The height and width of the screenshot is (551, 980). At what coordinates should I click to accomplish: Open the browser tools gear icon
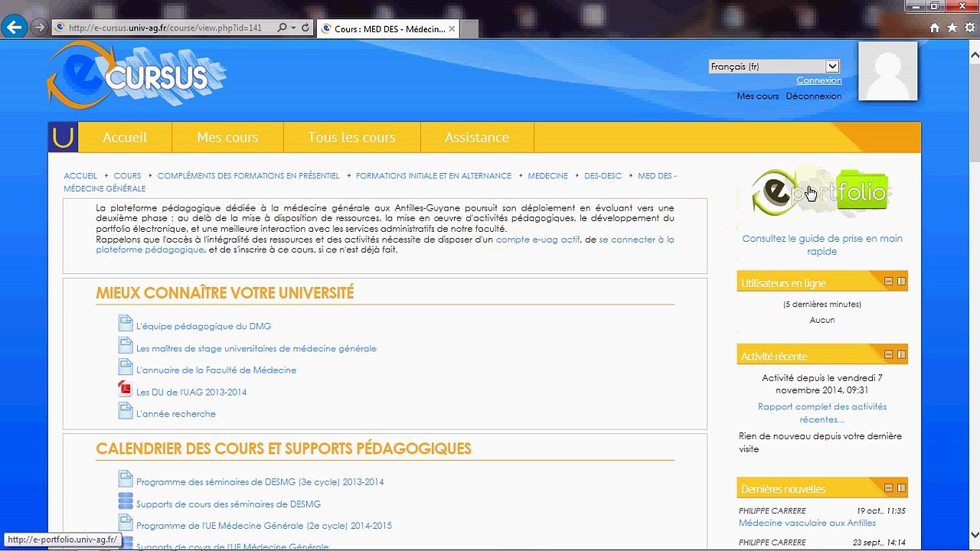click(970, 28)
